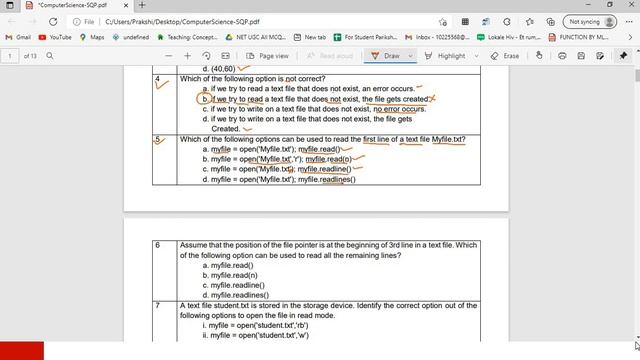Image resolution: width=640 pixels, height=360 pixels.
Task: Open NET UGC All MCQ bookmark
Action: [256, 37]
